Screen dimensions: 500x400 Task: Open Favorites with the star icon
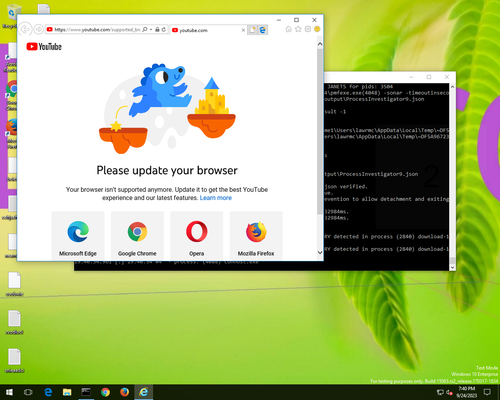[298, 29]
